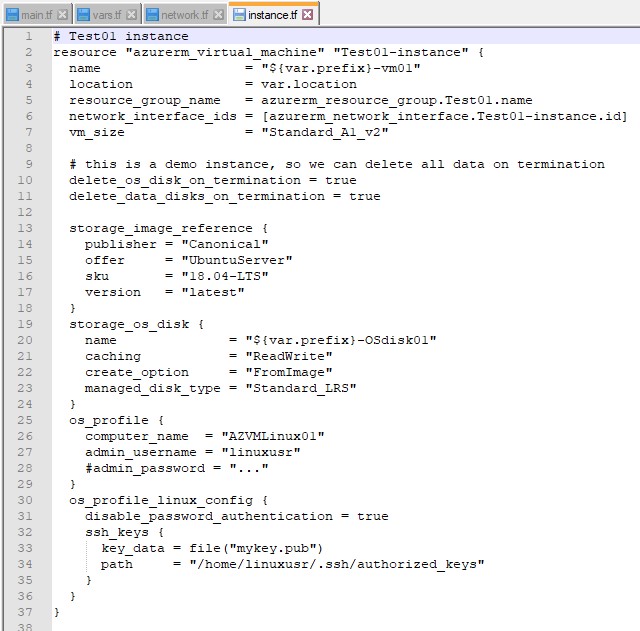640x631 pixels.
Task: Click the save-state icon on main.tf tab
Action: 10,15
